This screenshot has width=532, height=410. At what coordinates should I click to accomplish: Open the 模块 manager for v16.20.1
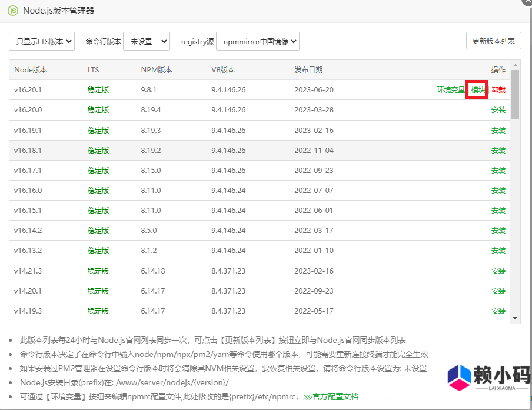coord(477,90)
